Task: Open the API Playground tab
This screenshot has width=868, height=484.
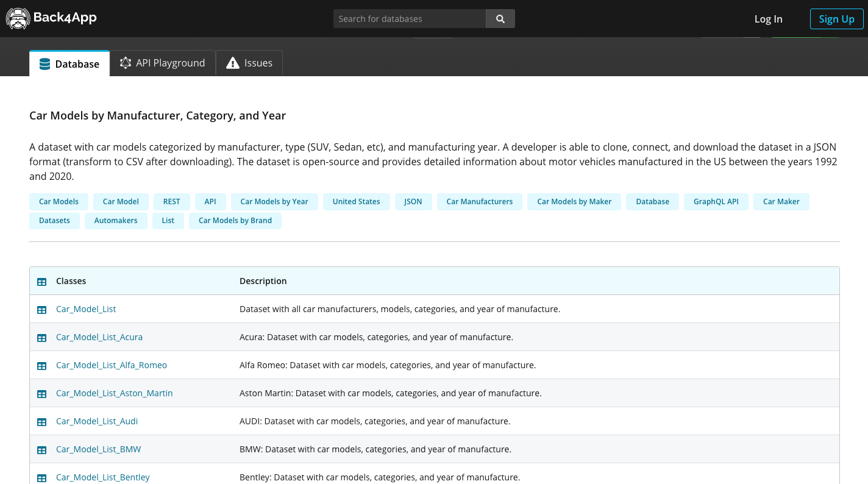Action: point(163,63)
